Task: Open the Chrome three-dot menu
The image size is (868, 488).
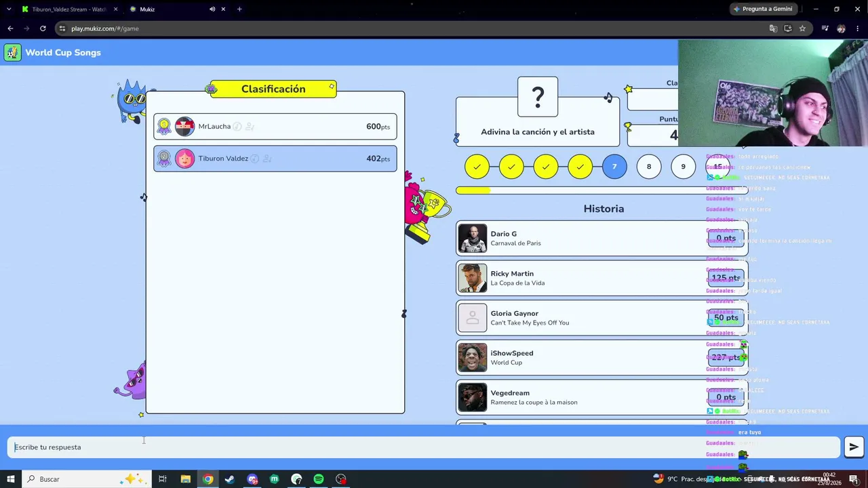Action: [858, 28]
